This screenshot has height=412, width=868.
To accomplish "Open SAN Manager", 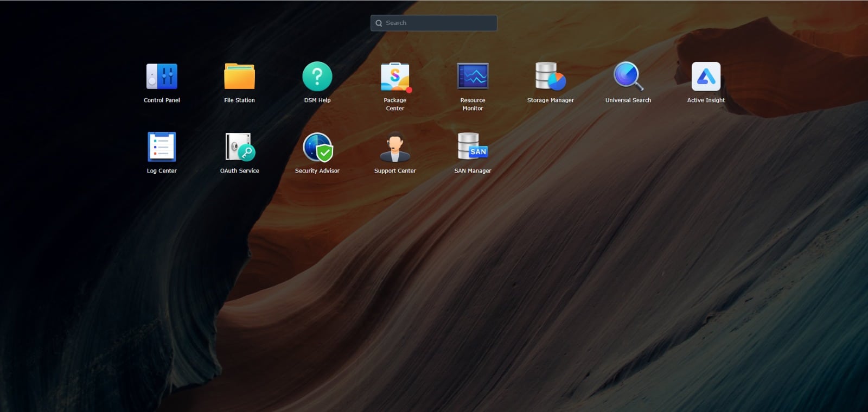I will 473,147.
